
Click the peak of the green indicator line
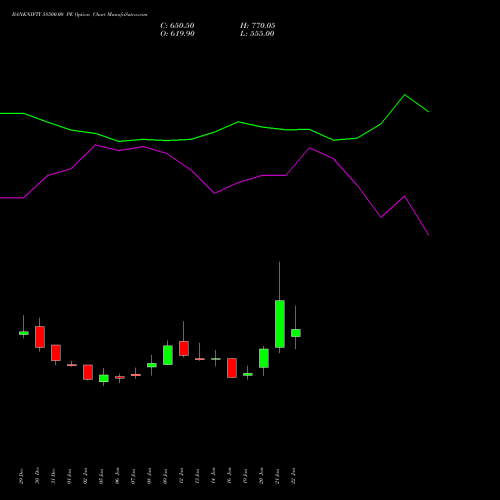405,95
